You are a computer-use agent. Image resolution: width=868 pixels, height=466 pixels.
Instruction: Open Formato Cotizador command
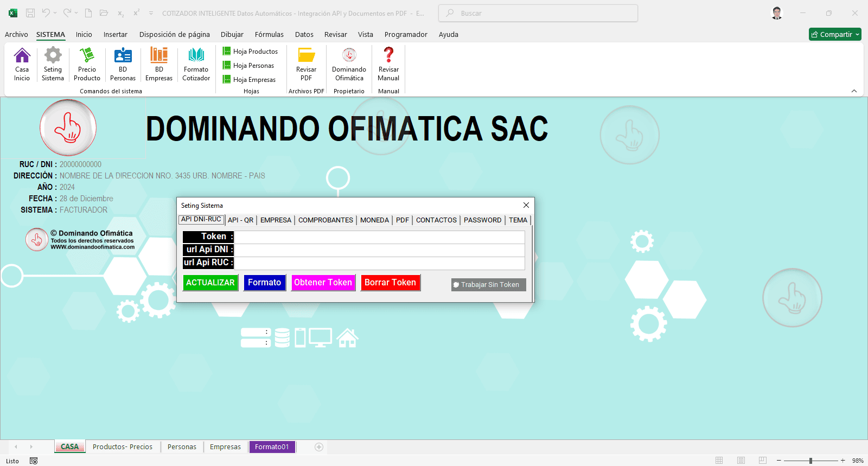tap(196, 64)
